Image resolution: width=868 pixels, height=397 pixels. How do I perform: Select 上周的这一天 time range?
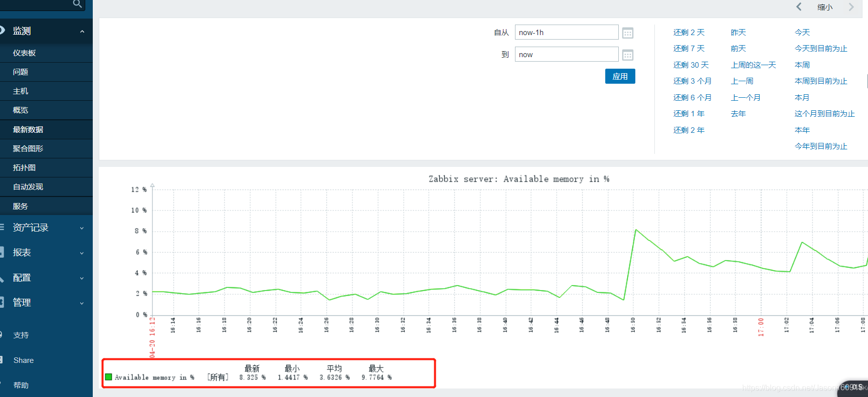point(753,65)
